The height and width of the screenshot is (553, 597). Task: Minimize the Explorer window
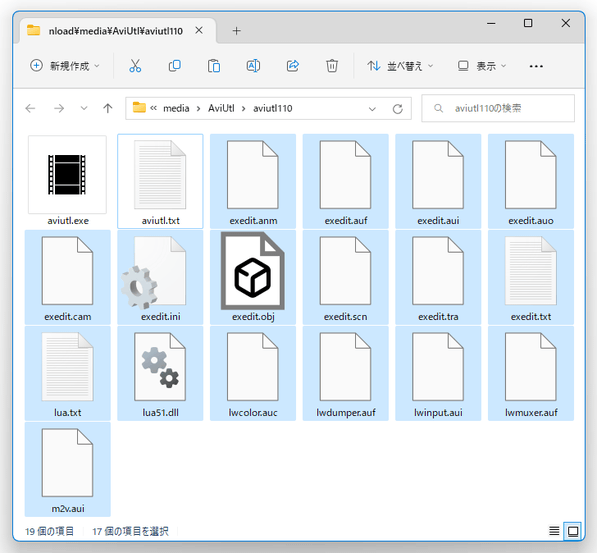(x=491, y=23)
